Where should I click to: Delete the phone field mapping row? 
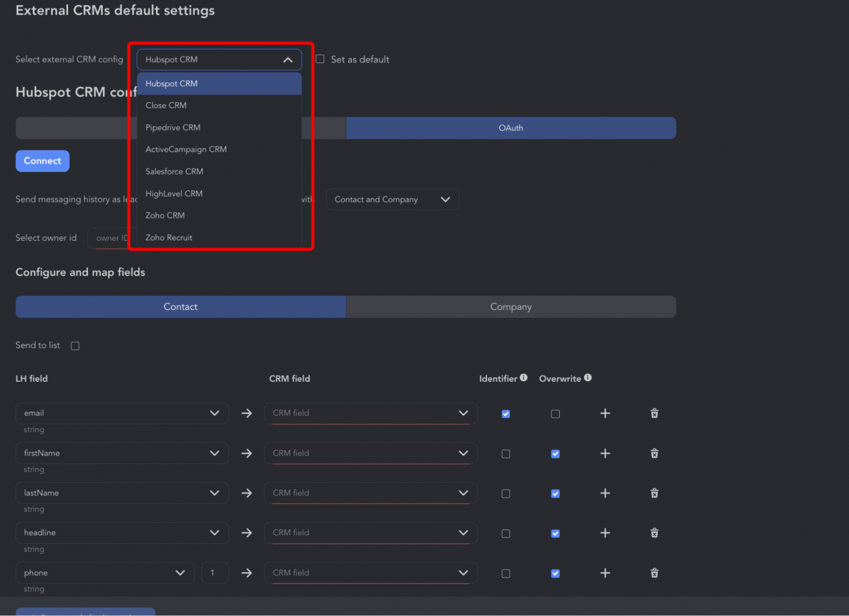654,573
